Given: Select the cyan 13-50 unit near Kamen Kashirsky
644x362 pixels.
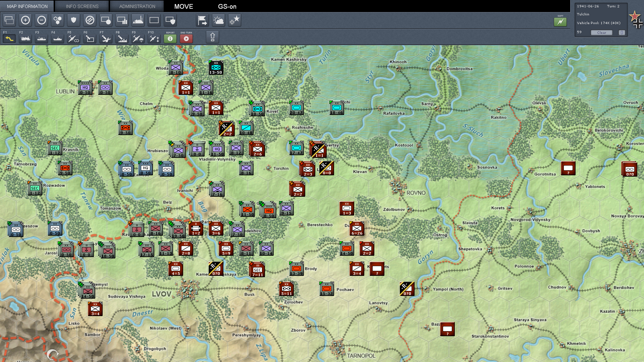Looking at the screenshot, I should (216, 68).
